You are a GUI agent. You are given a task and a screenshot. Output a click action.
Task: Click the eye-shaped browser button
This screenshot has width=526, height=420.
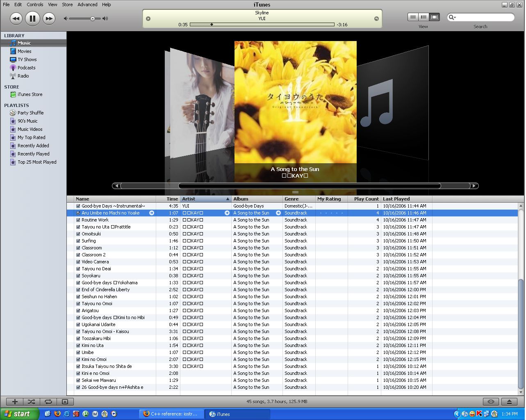[x=491, y=402]
